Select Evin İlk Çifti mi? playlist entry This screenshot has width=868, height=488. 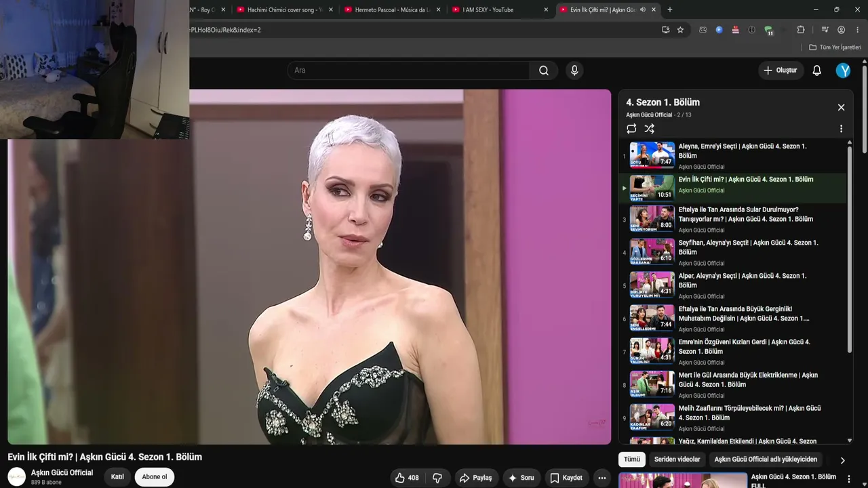[x=734, y=188]
